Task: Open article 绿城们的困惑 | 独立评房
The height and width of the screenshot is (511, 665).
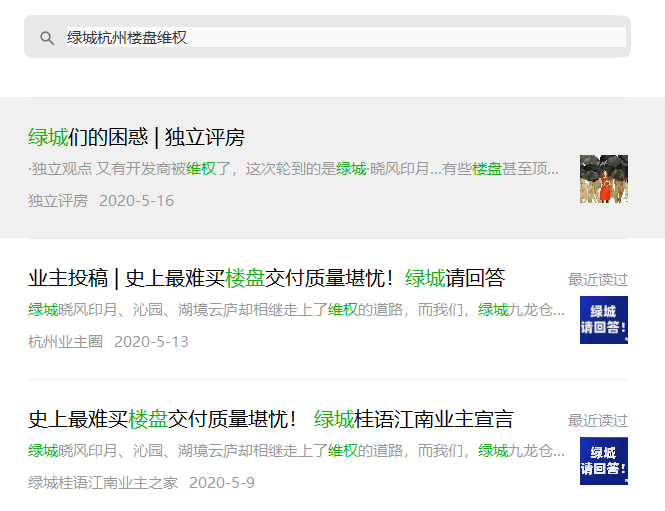Action: 136,137
